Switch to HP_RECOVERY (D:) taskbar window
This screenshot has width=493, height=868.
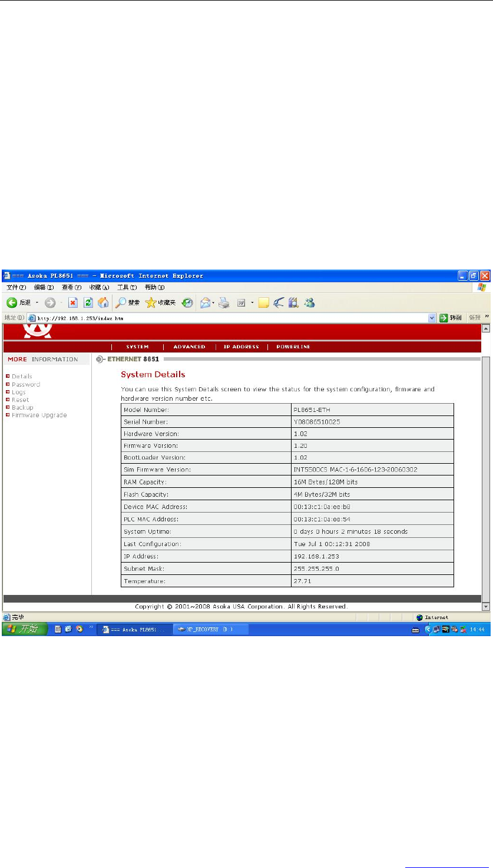pyautogui.click(x=211, y=630)
